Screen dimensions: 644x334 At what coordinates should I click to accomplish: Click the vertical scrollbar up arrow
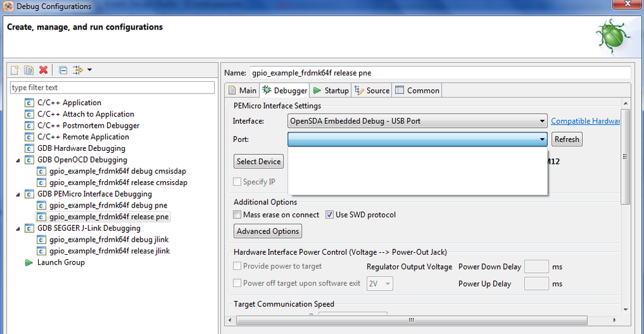point(625,104)
